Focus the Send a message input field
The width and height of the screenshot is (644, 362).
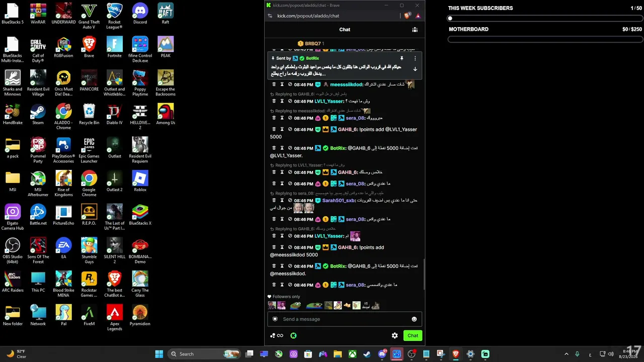345,319
